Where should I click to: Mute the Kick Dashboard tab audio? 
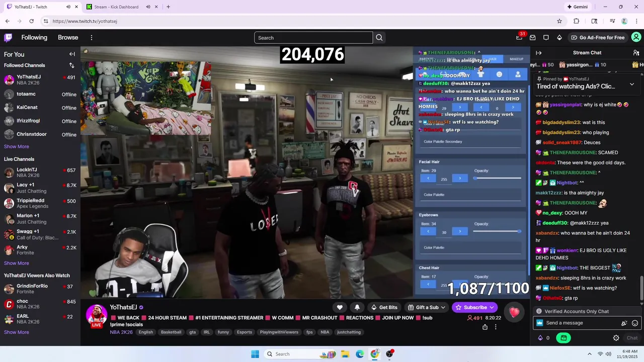148,7
